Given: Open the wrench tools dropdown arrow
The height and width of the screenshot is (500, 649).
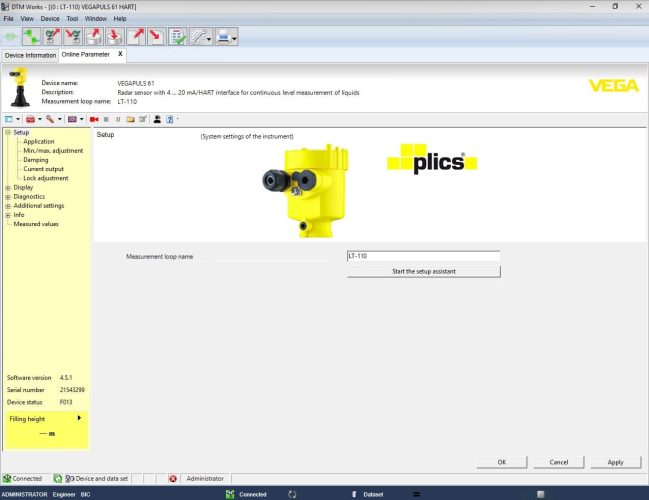Looking at the screenshot, I should (x=209, y=39).
